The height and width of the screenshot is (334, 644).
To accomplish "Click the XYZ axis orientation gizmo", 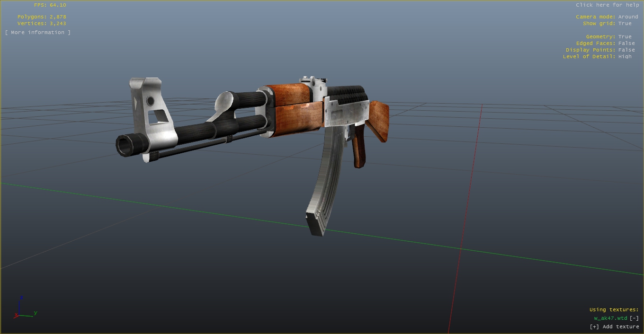I will pos(24,309).
